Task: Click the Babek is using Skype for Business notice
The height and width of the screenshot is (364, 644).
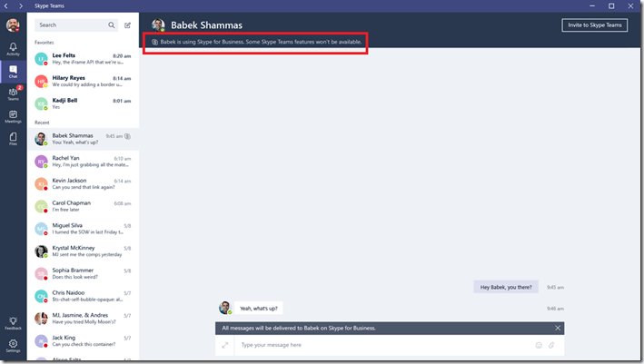Action: (x=257, y=42)
